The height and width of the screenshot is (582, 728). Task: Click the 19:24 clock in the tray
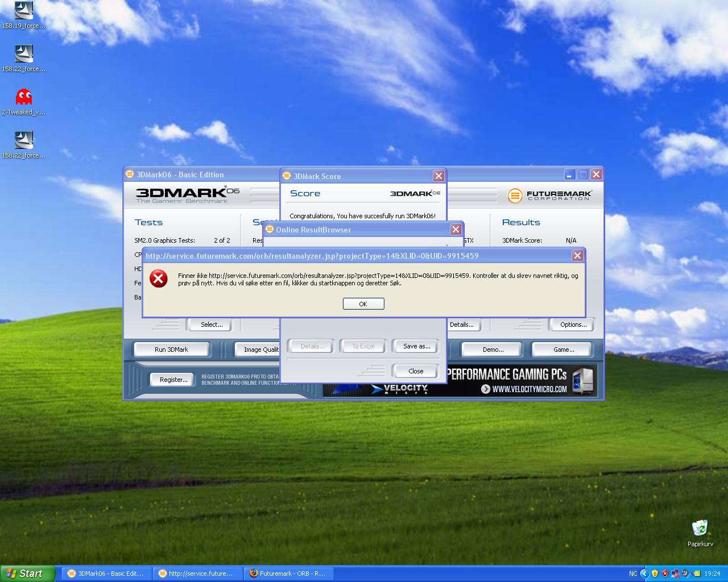(x=712, y=573)
